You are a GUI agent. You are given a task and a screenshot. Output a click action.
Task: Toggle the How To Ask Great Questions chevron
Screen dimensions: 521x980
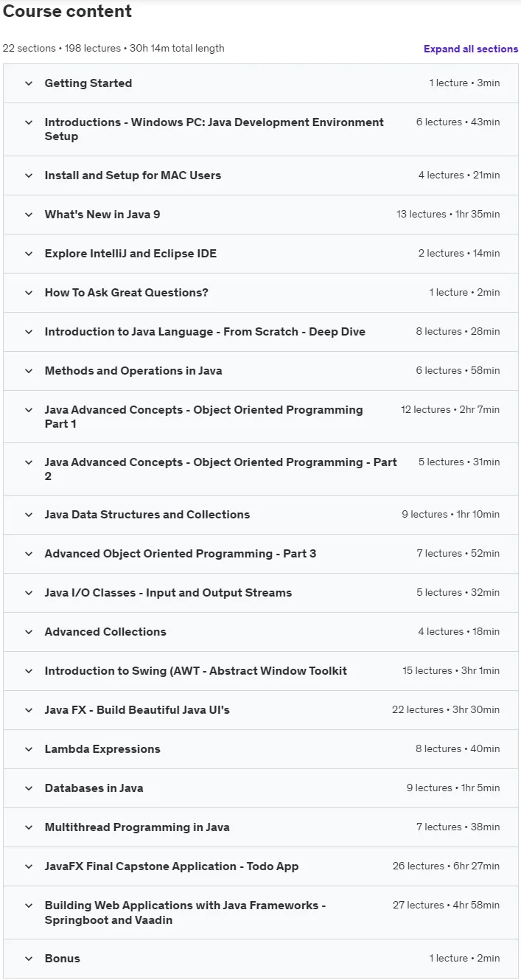(29, 293)
